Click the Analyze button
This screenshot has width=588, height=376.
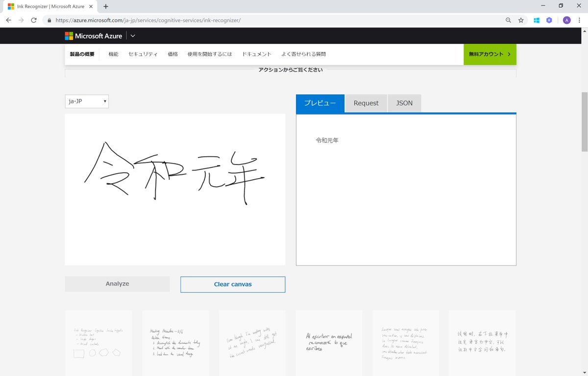[x=118, y=284]
